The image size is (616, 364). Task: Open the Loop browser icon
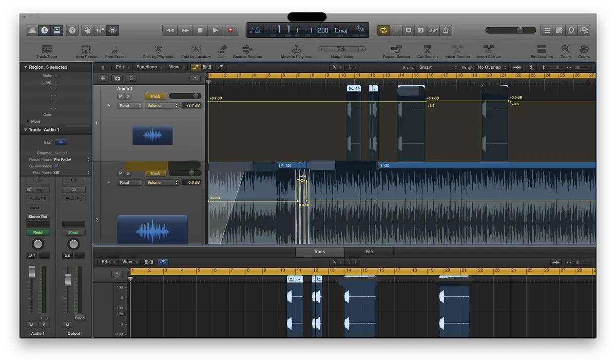pyautogui.click(x=571, y=30)
